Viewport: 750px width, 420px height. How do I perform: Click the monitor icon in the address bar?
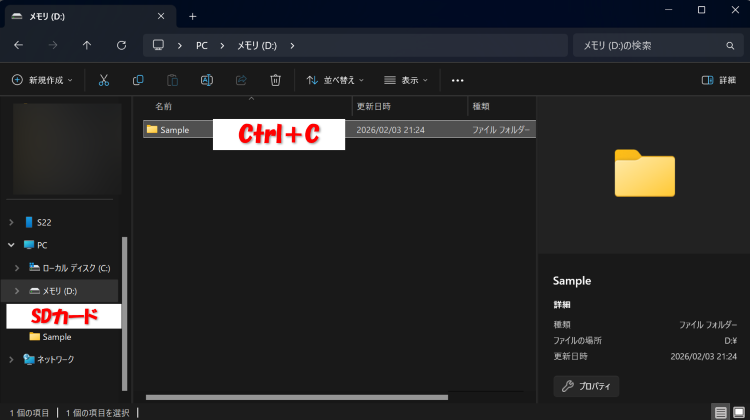(x=158, y=45)
